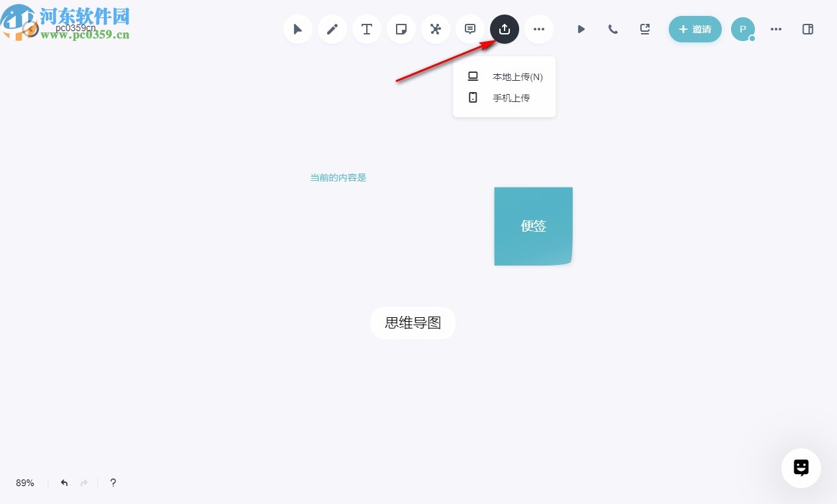This screenshot has height=504, width=837.
Task: Select the text tool
Action: (x=366, y=29)
